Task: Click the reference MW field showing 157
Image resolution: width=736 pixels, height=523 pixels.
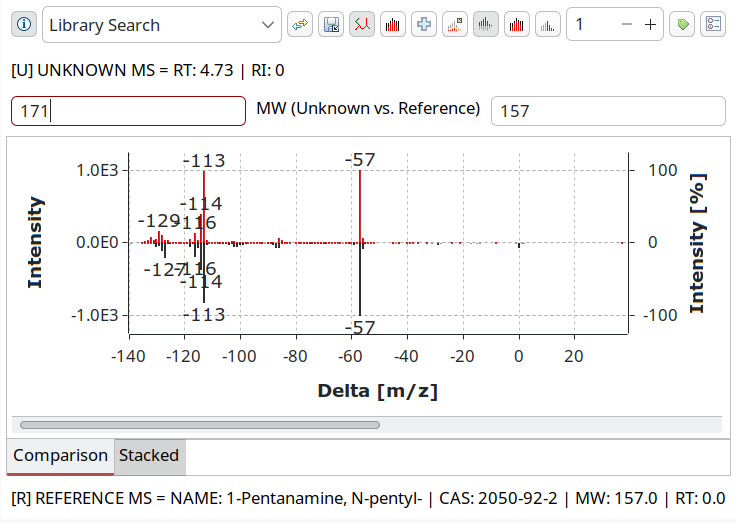Action: [608, 111]
